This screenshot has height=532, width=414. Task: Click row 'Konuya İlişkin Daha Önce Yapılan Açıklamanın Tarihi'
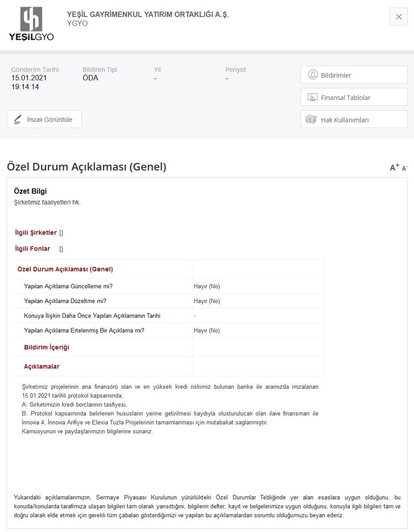coord(169,316)
